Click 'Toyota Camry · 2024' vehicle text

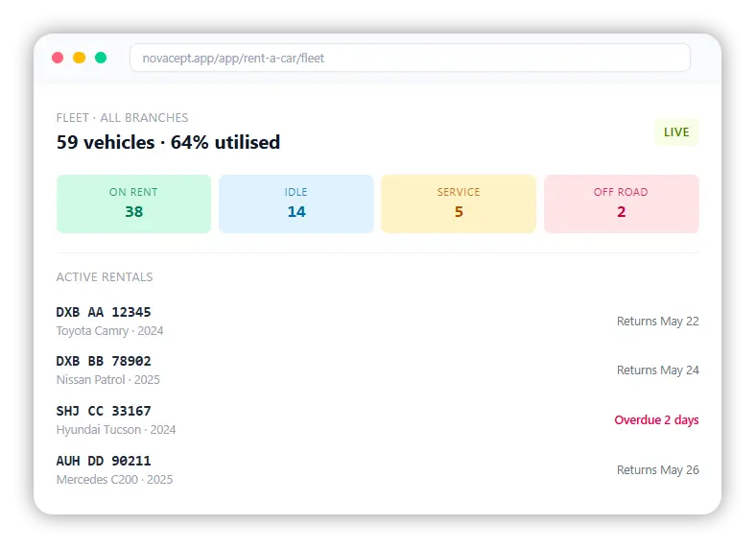coord(109,331)
